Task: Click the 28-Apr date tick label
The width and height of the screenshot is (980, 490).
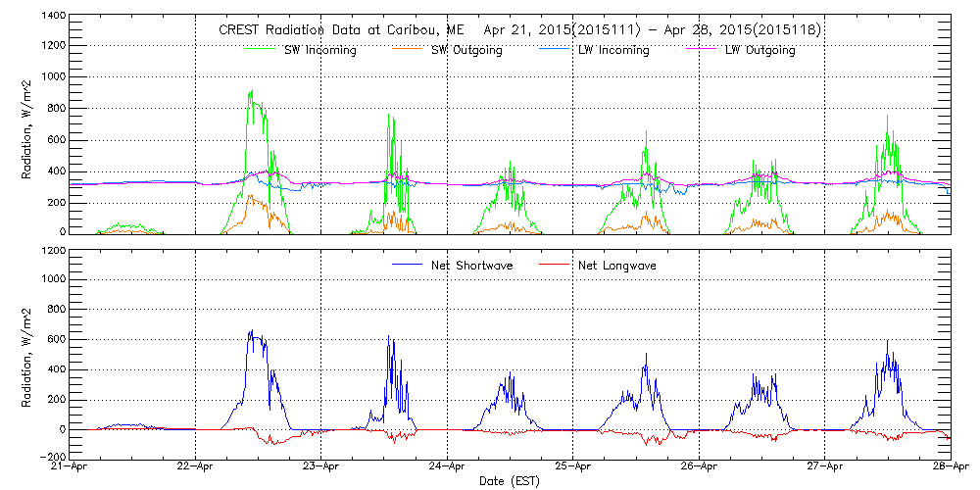Action: coord(951,467)
